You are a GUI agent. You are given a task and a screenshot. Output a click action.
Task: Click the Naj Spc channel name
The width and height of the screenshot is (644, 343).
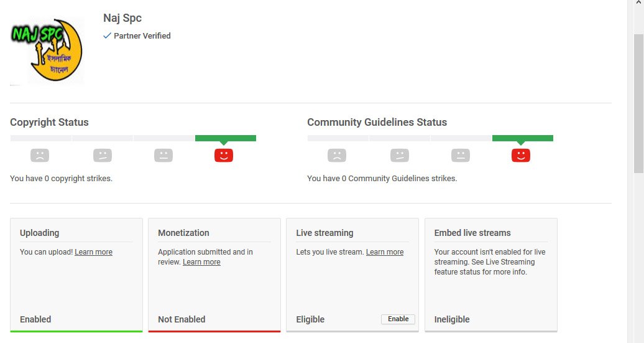pos(122,18)
